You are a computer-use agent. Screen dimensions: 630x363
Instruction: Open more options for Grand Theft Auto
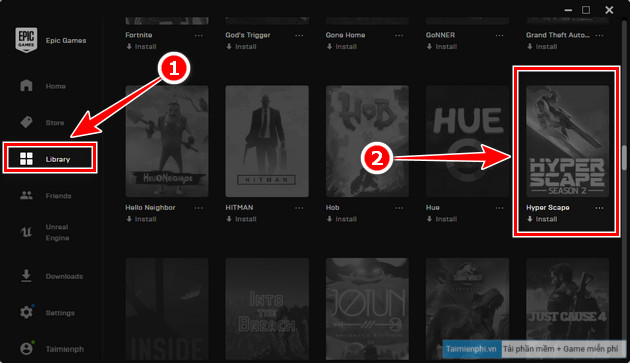[x=599, y=35]
